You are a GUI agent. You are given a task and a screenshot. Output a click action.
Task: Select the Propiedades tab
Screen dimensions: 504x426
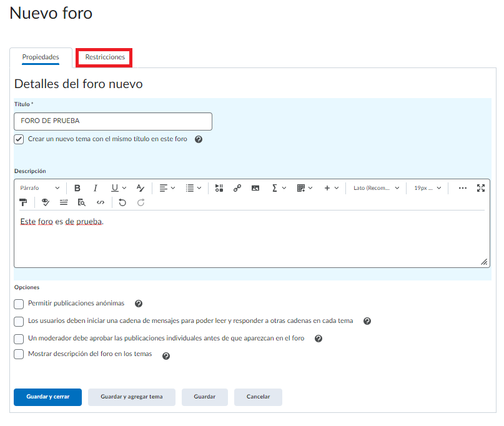pos(41,57)
